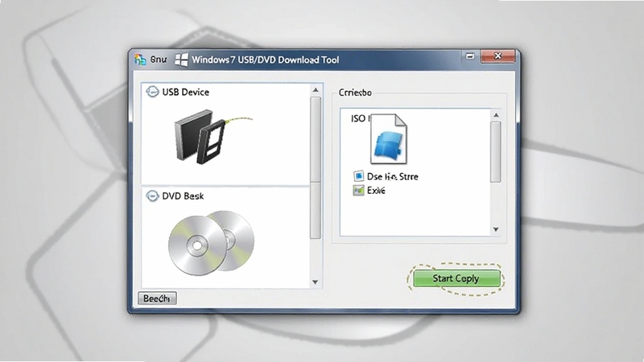Screen dimensions: 644x362
Task: Click down arrow of ISO list scrollbar
Action: pos(496,229)
